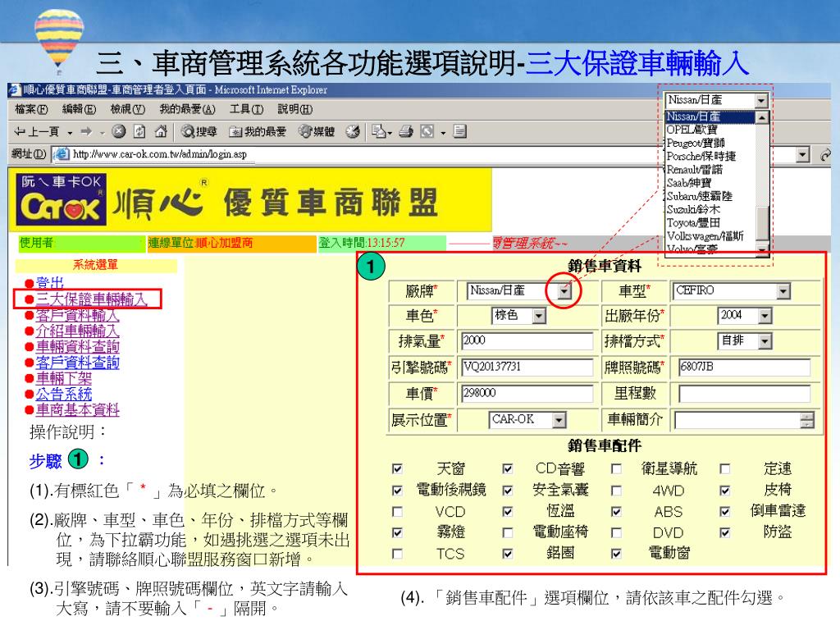The image size is (840, 630).
Task: Click the 牌照號碼 input field
Action: (744, 367)
